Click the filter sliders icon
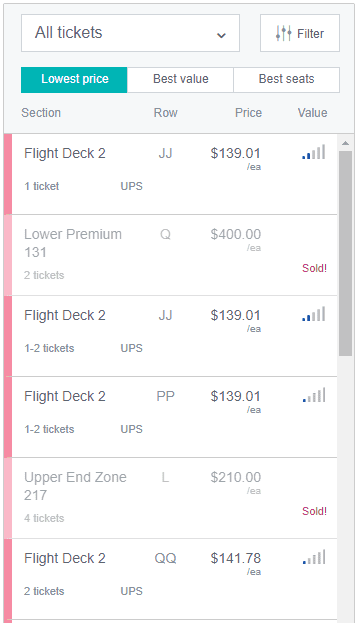This screenshot has height=623, width=362. [284, 33]
